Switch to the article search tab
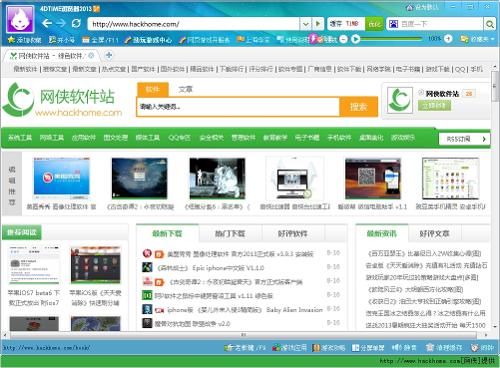The height and width of the screenshot is (368, 500). (185, 89)
